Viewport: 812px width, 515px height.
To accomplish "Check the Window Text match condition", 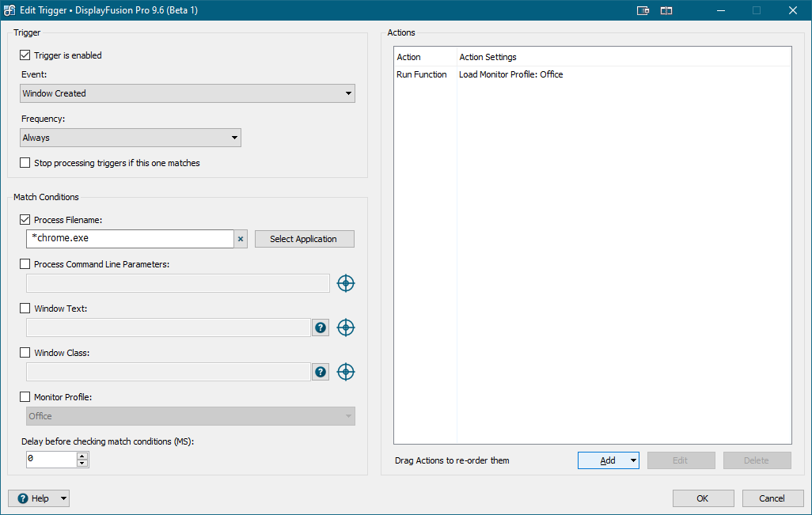I will tap(25, 309).
